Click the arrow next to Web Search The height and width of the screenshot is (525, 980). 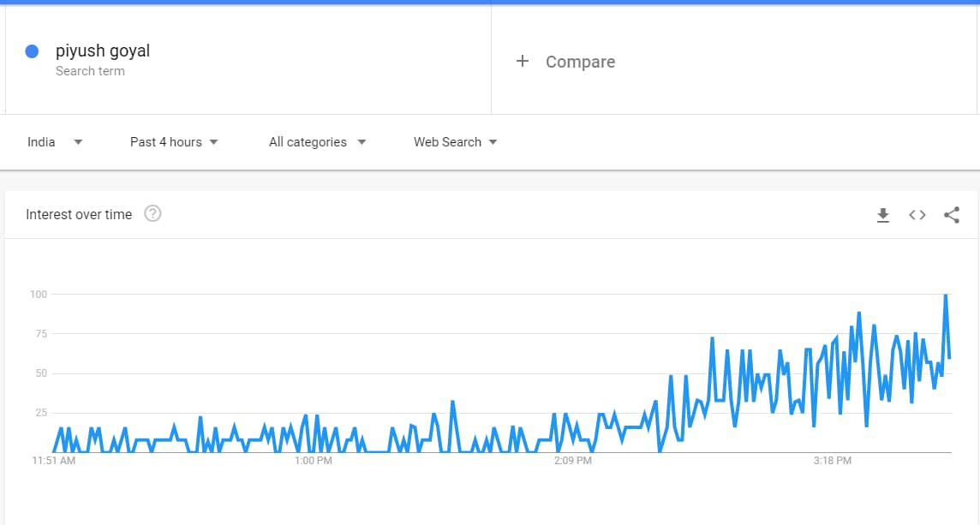[493, 142]
